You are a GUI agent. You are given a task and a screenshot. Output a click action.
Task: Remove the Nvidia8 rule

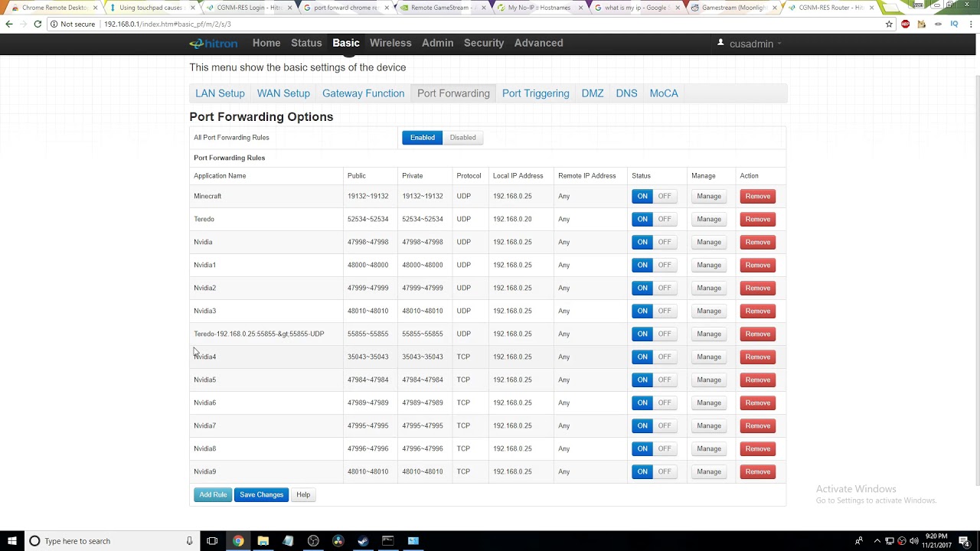(757, 448)
